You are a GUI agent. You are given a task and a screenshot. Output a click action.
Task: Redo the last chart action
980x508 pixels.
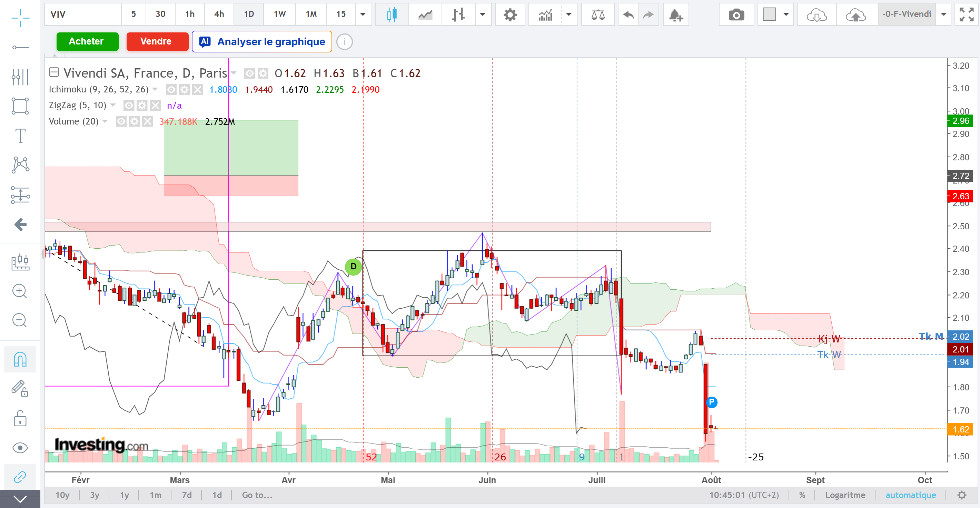[649, 14]
